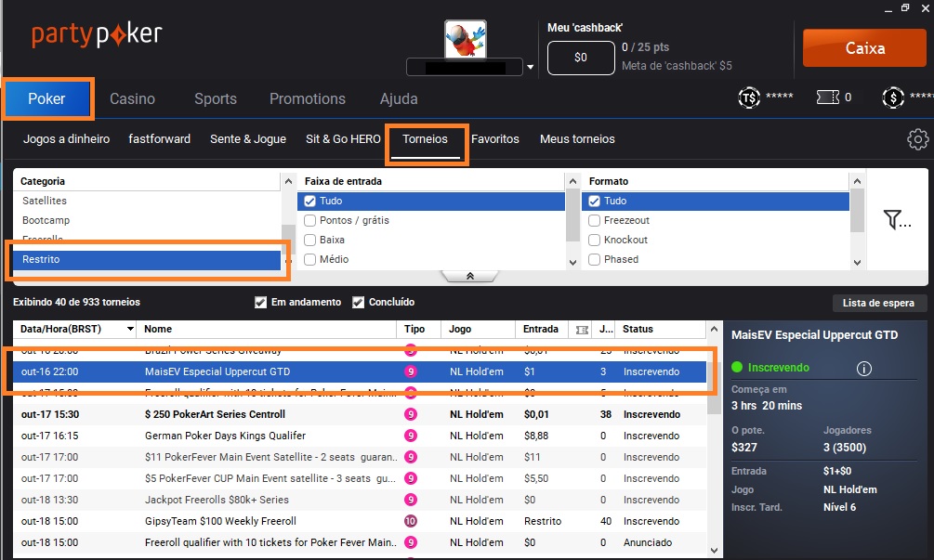Click the tickets icon showing 0
934x560 pixels.
(x=828, y=97)
